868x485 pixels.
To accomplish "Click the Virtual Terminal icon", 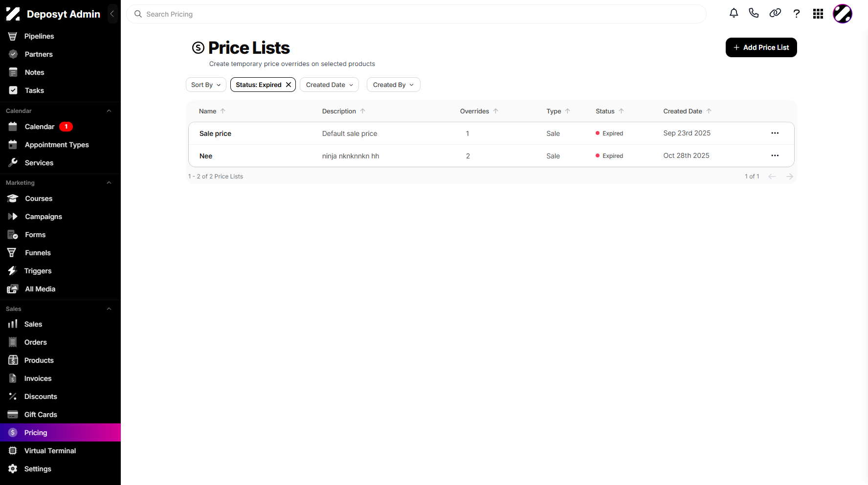I will click(x=13, y=451).
